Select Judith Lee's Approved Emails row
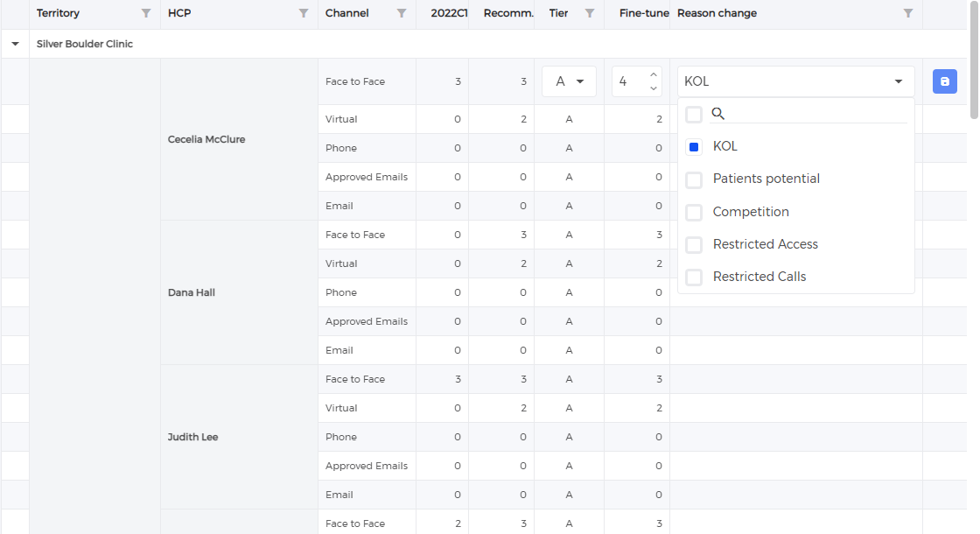Viewport: 980px width, 534px height. click(367, 466)
